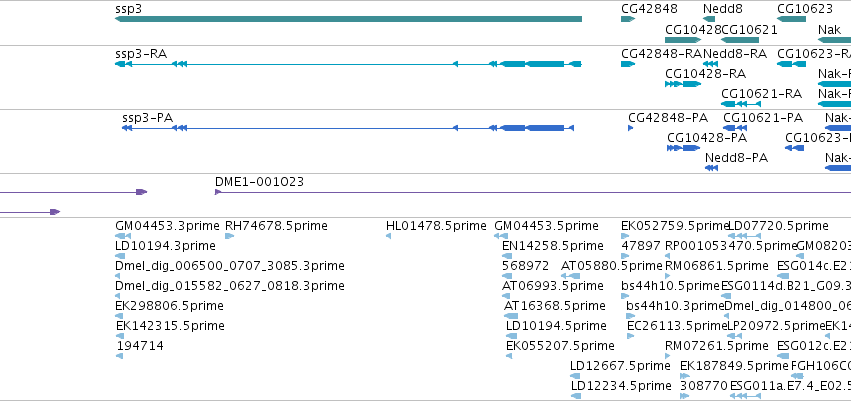Select the LP20972.5prime EST label
This screenshot has width=851, height=401.
(x=776, y=326)
